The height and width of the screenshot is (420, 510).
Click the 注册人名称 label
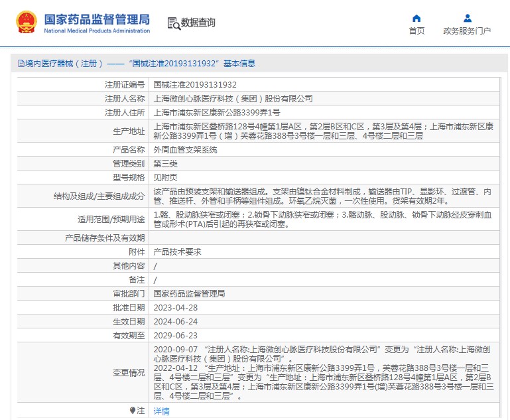(x=125, y=99)
